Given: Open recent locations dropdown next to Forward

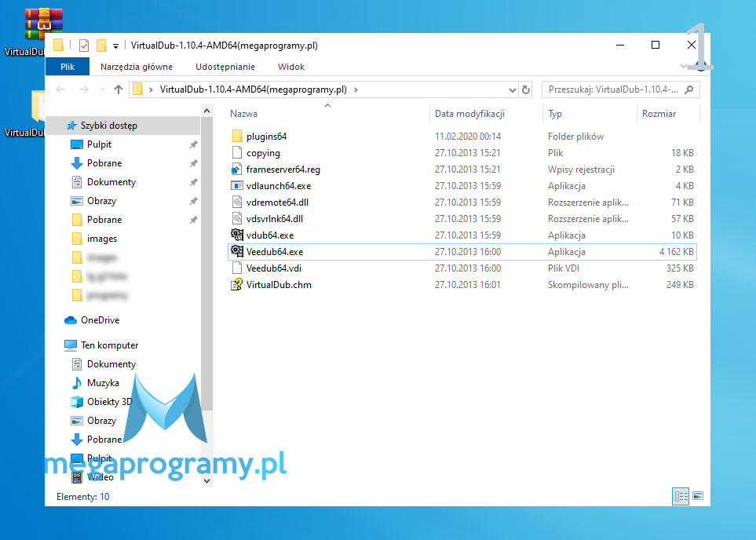Looking at the screenshot, I should coord(102,89).
